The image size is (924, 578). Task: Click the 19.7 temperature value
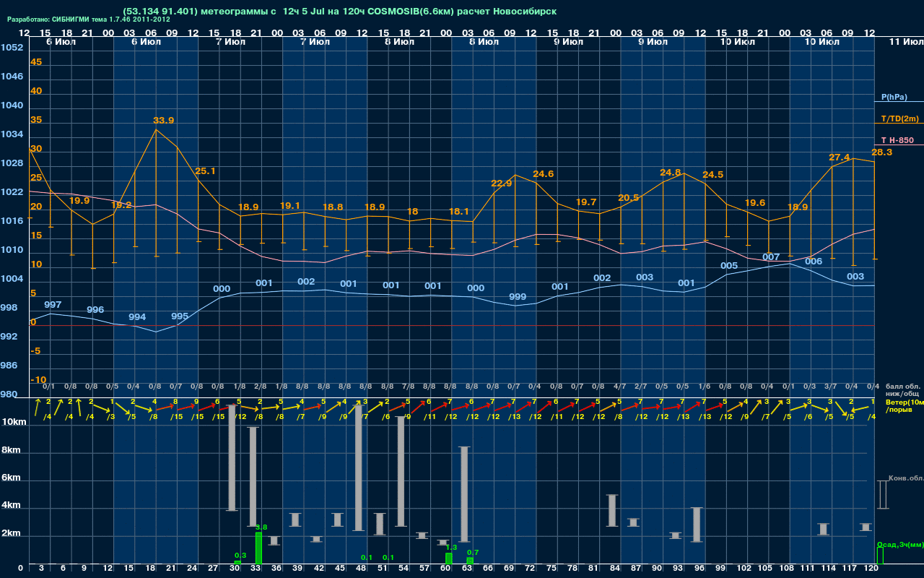[585, 202]
